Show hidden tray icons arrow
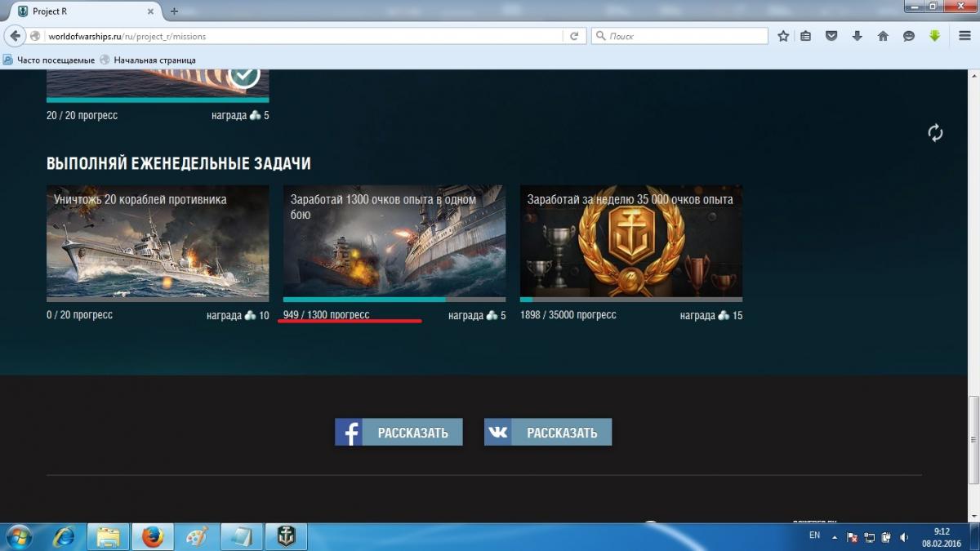 pos(835,537)
